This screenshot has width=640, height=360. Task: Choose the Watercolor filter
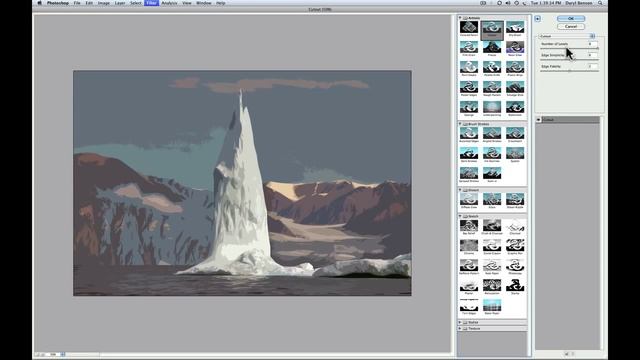[x=515, y=107]
